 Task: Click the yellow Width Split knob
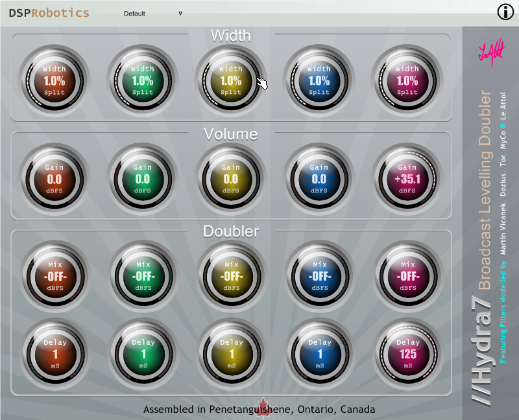pyautogui.click(x=231, y=80)
